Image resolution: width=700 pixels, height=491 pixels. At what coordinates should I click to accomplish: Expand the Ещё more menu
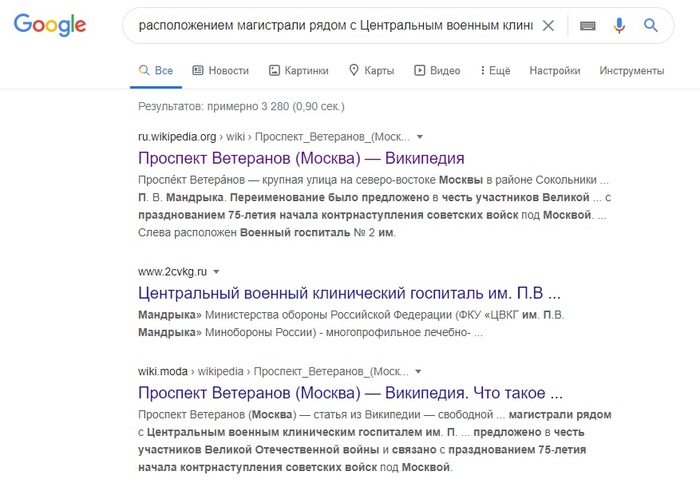click(495, 71)
